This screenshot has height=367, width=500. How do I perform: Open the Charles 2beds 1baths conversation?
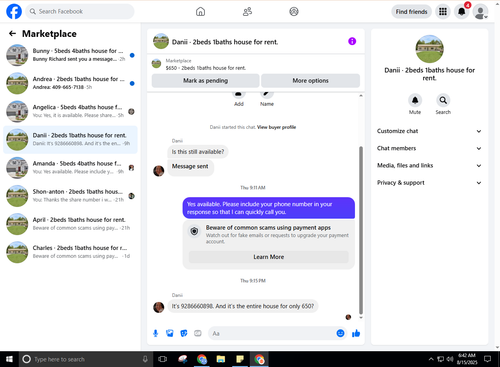[70, 252]
